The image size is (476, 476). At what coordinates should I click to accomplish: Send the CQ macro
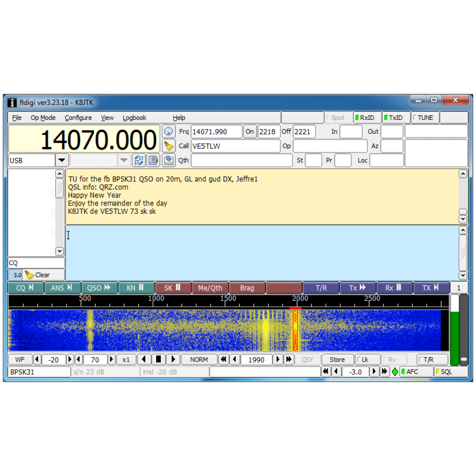[x=26, y=288]
